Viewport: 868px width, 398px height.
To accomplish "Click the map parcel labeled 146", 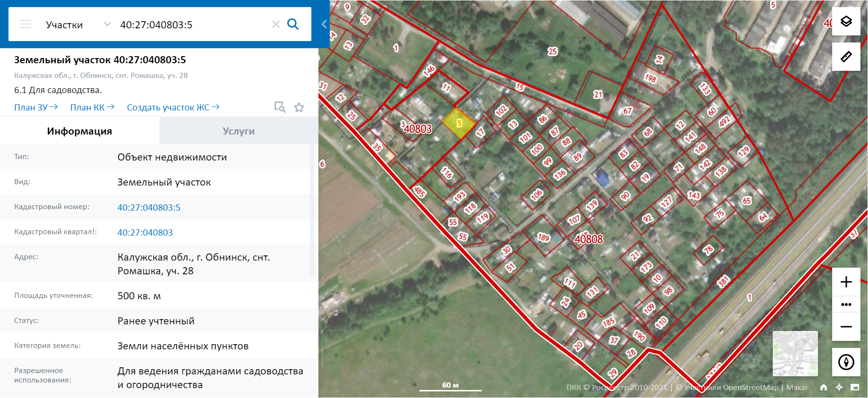I will click(429, 71).
